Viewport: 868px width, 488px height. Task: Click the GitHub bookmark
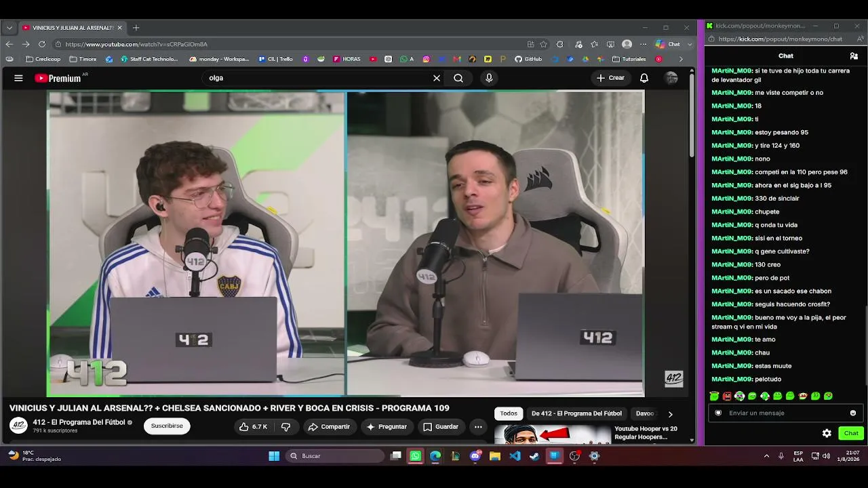(528, 59)
